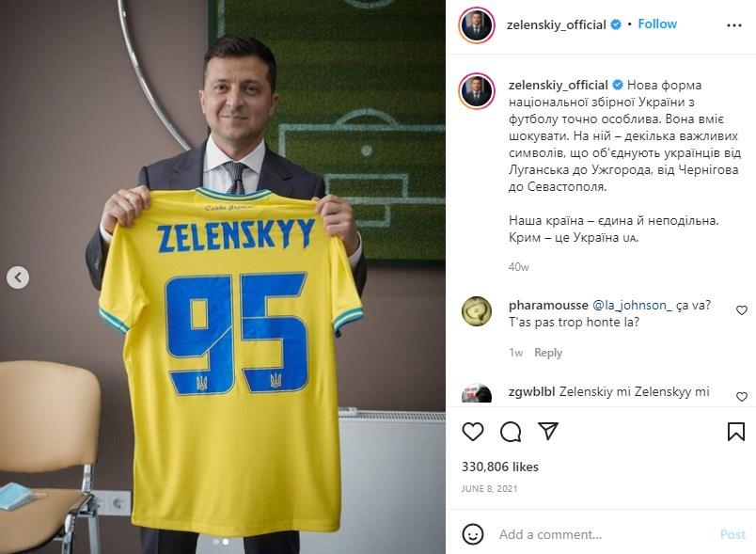Screen dimensions: 756x554
Task: Open comments via speech bubble icon
Action: click(x=510, y=432)
